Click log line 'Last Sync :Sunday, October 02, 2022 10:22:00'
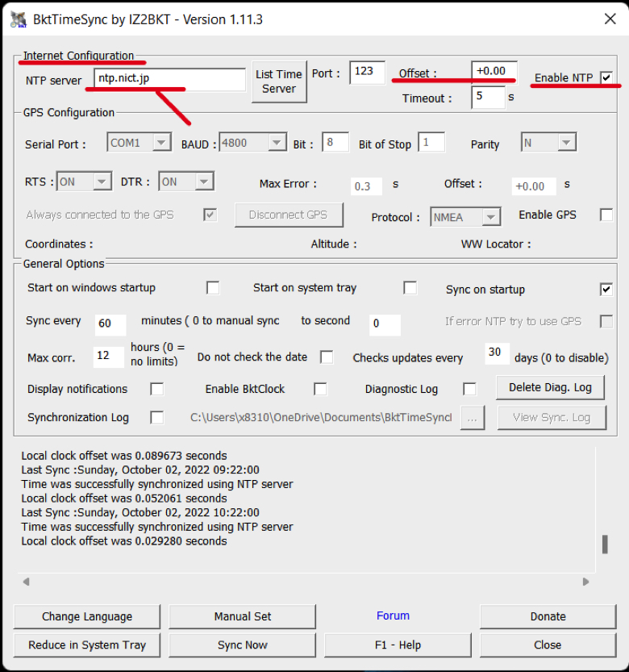This screenshot has width=629, height=672. [x=140, y=512]
